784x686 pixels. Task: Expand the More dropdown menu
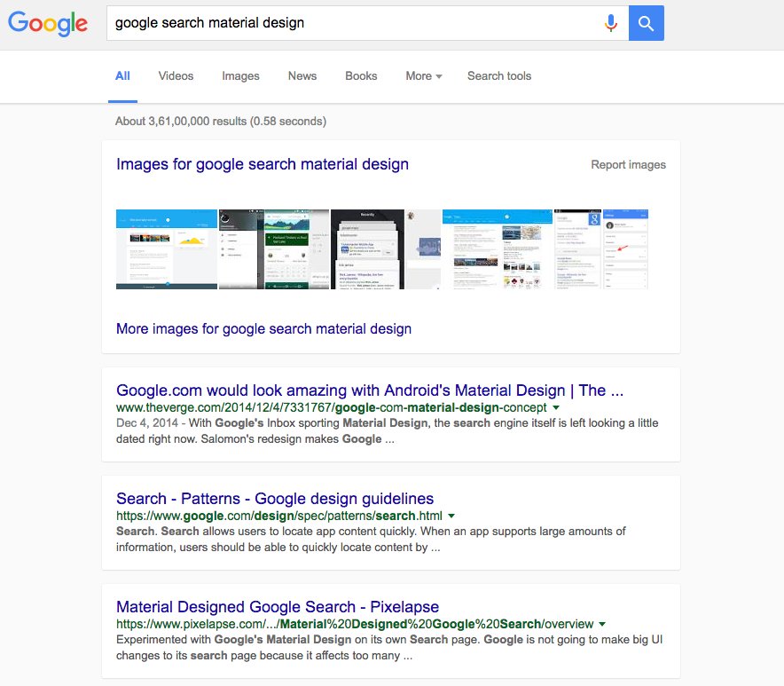(423, 76)
